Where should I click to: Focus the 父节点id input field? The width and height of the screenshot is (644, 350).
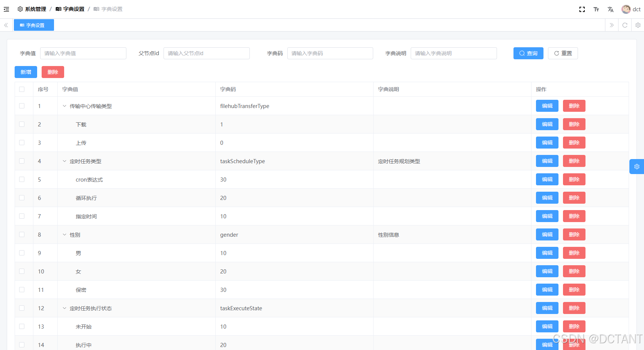(207, 53)
